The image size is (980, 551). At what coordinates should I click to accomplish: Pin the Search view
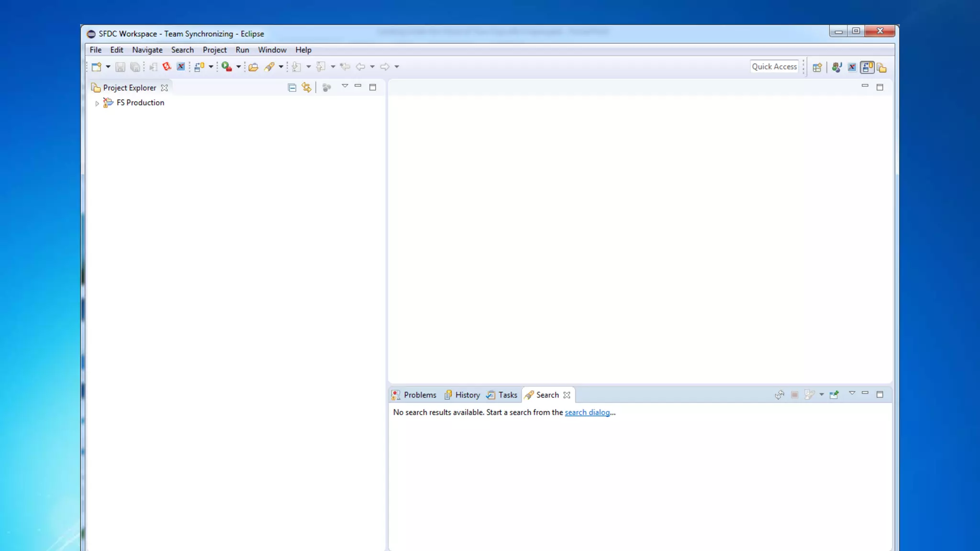click(x=834, y=395)
